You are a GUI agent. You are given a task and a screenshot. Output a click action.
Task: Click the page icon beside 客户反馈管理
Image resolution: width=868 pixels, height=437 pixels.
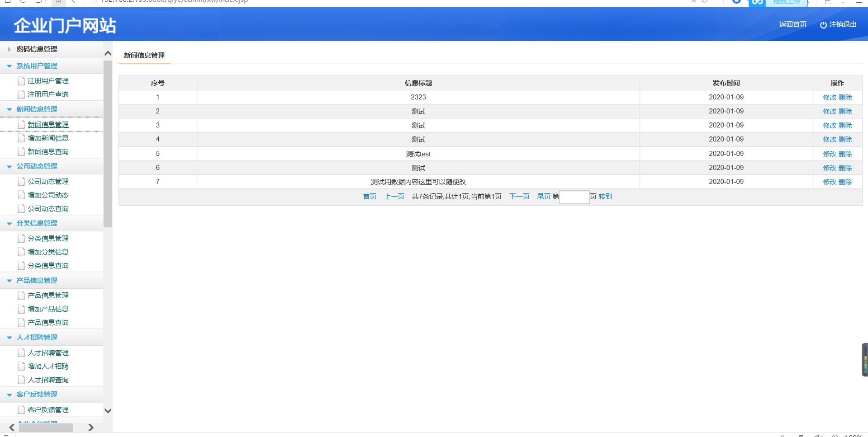pos(21,409)
